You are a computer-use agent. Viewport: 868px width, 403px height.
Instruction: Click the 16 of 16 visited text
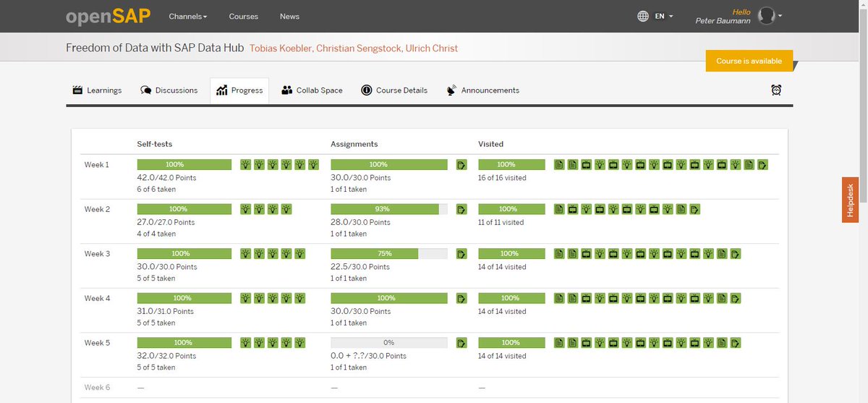pos(502,178)
